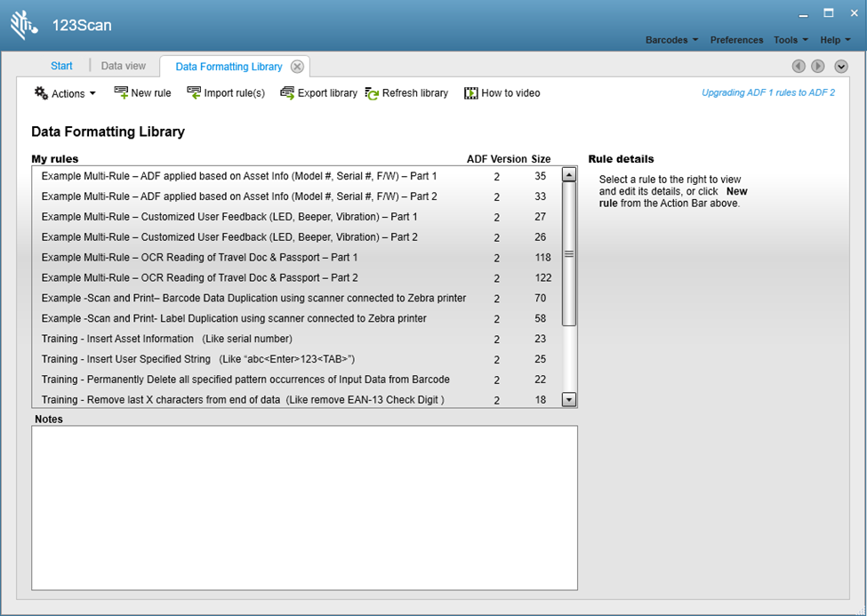
Task: Expand the tab overview chevron
Action: pyautogui.click(x=839, y=66)
